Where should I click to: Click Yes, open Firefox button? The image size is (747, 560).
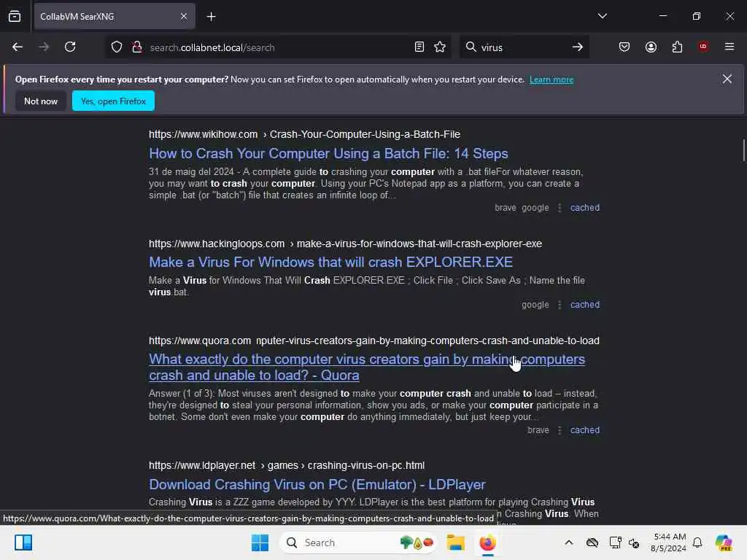(x=113, y=101)
